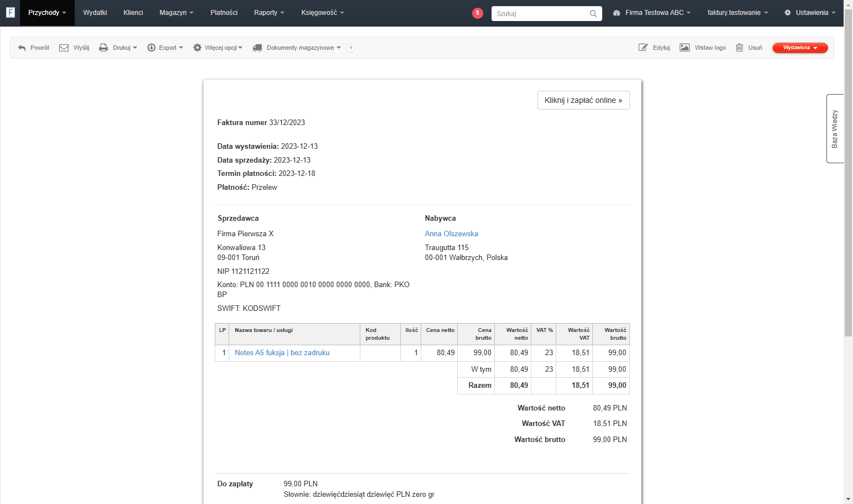This screenshot has height=504, width=853.
Task: Expand the Raporty dropdown menu
Action: click(x=269, y=13)
